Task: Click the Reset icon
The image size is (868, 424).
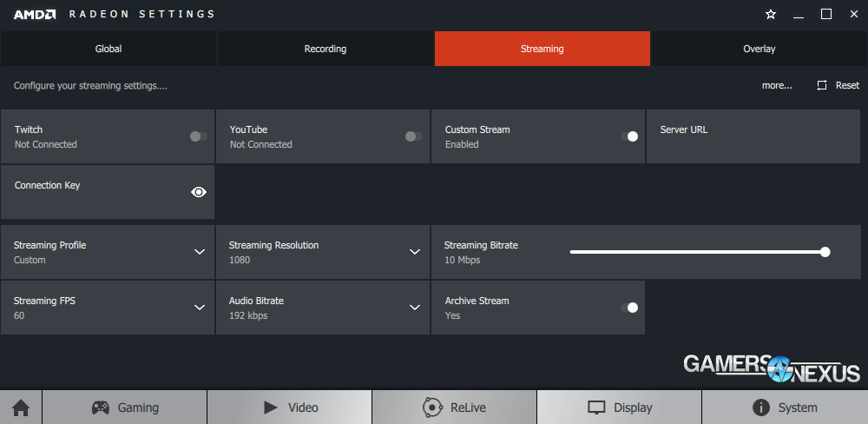Action: [x=822, y=85]
